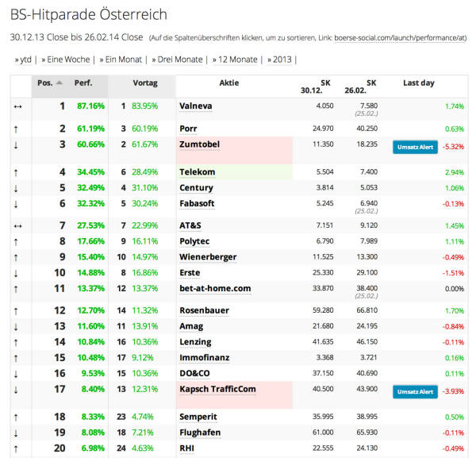476x458 pixels.
Task: Click the Umsatz Alert button for Zumtobel
Action: coord(415,147)
